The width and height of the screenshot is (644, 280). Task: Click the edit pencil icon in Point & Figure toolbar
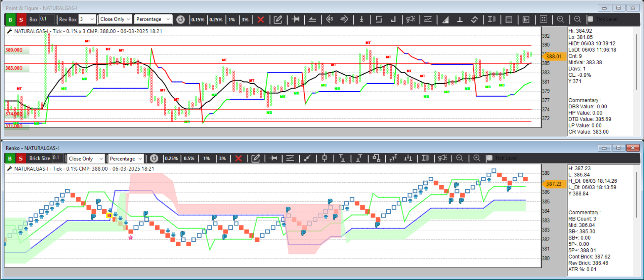click(278, 20)
